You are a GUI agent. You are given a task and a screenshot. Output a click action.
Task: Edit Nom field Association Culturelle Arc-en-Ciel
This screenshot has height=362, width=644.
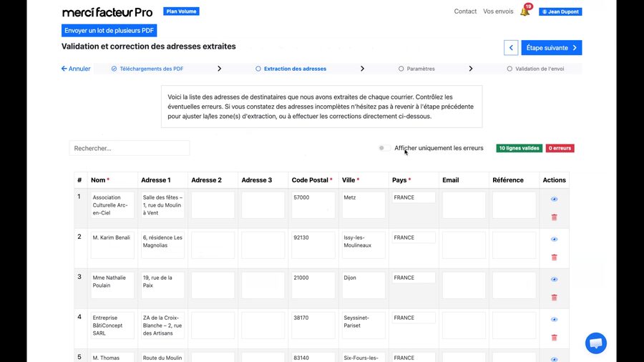pyautogui.click(x=112, y=205)
